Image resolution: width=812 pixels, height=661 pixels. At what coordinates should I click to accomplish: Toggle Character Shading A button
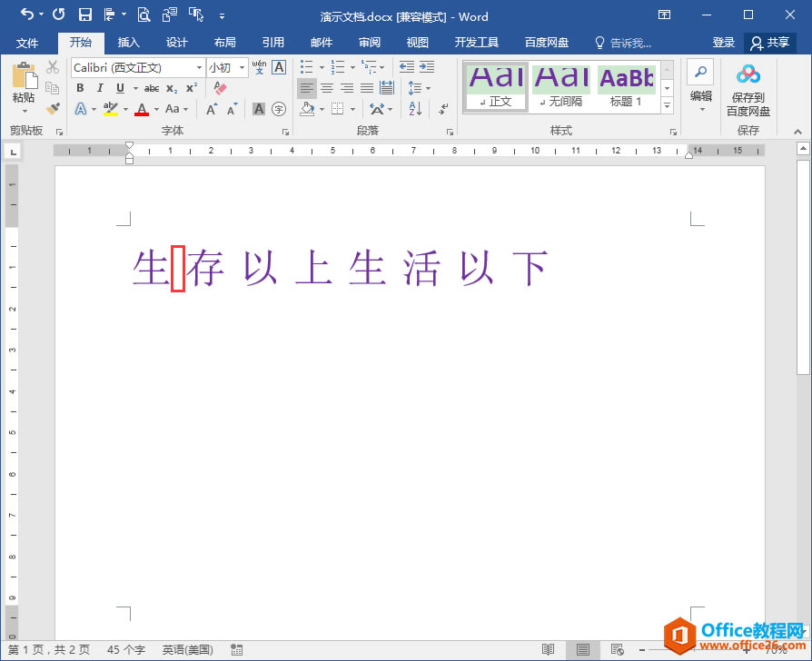coord(259,109)
